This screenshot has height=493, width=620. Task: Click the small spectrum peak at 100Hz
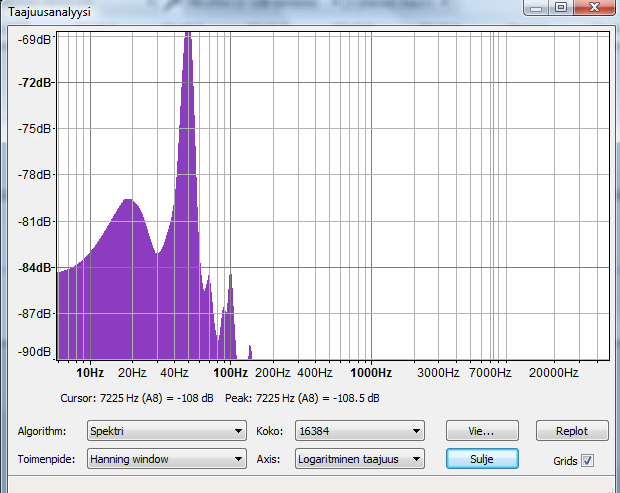coord(230,316)
